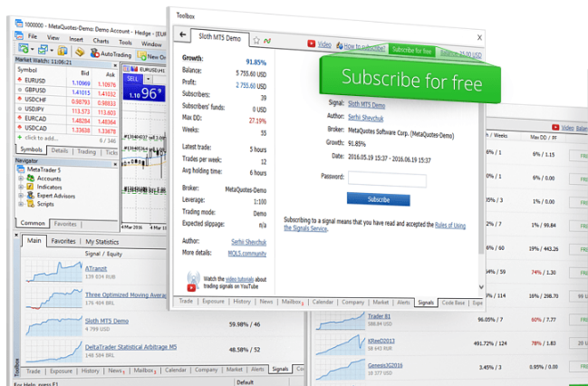588x386 pixels.
Task: Click the icon beside How to subscribe
Action: click(340, 45)
